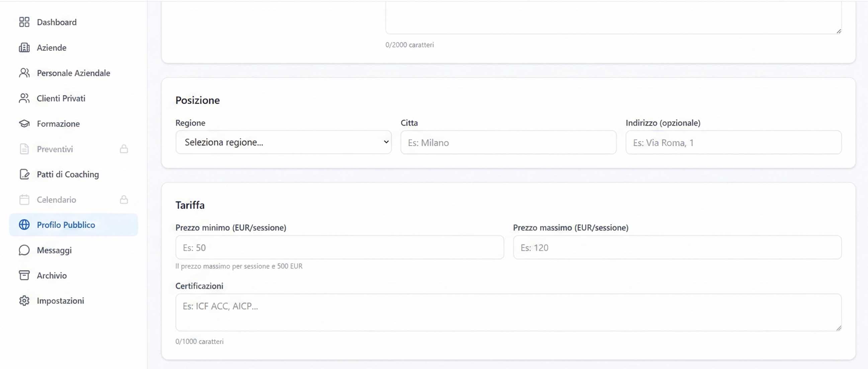Click the Impostazioni gear icon
Image resolution: width=868 pixels, height=369 pixels.
[x=24, y=301]
